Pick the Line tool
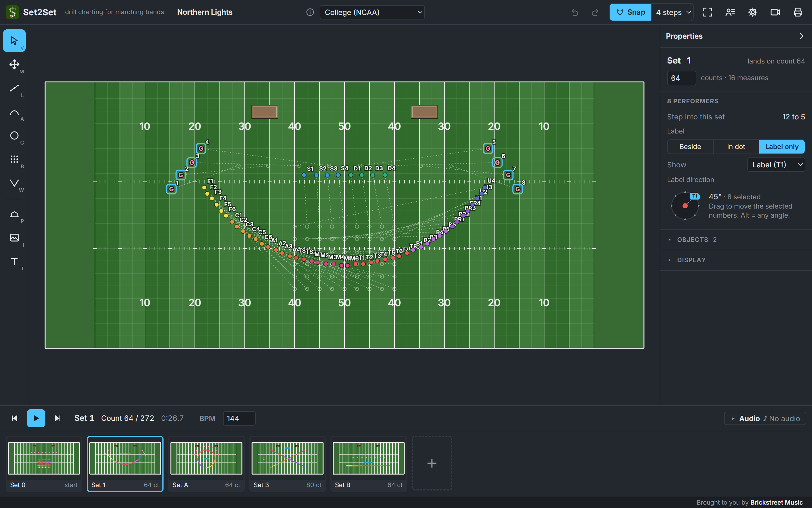This screenshot has width=812, height=508. pyautogui.click(x=14, y=88)
